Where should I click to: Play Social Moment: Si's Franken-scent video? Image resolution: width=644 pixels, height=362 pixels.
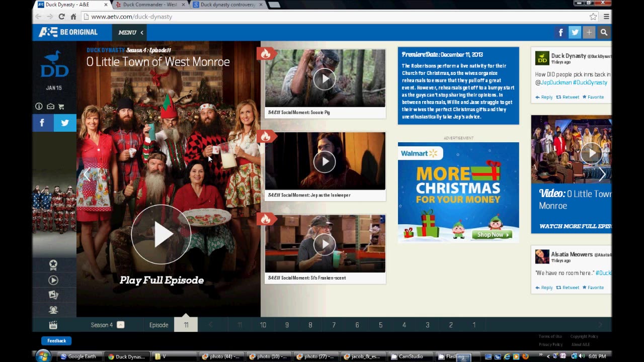click(x=325, y=244)
